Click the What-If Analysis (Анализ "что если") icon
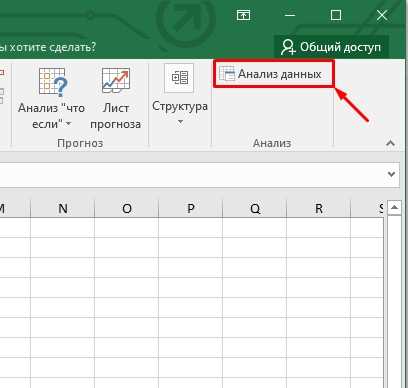 pos(53,82)
